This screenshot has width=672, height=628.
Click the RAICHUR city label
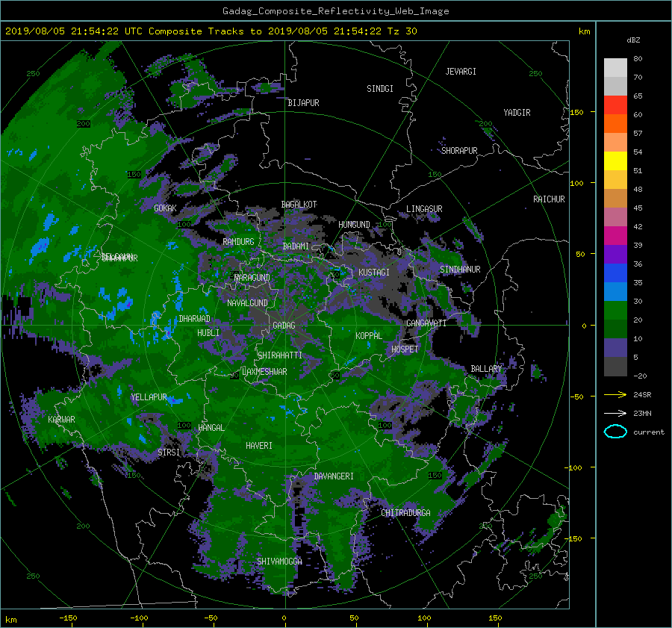point(549,199)
